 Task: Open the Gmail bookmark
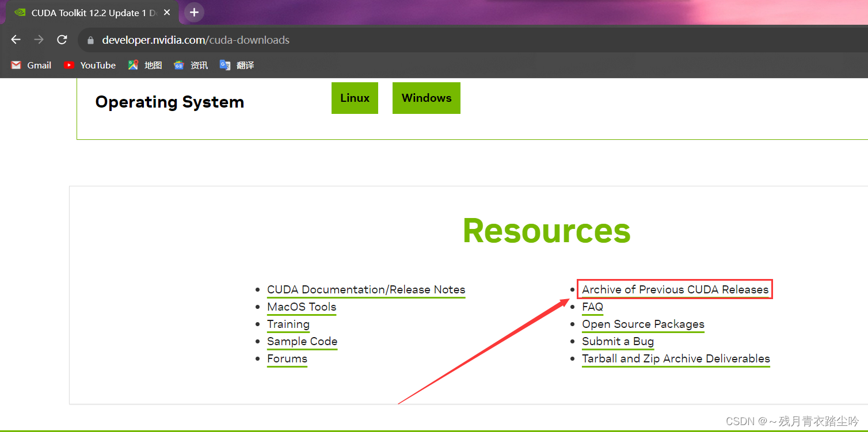click(x=32, y=65)
